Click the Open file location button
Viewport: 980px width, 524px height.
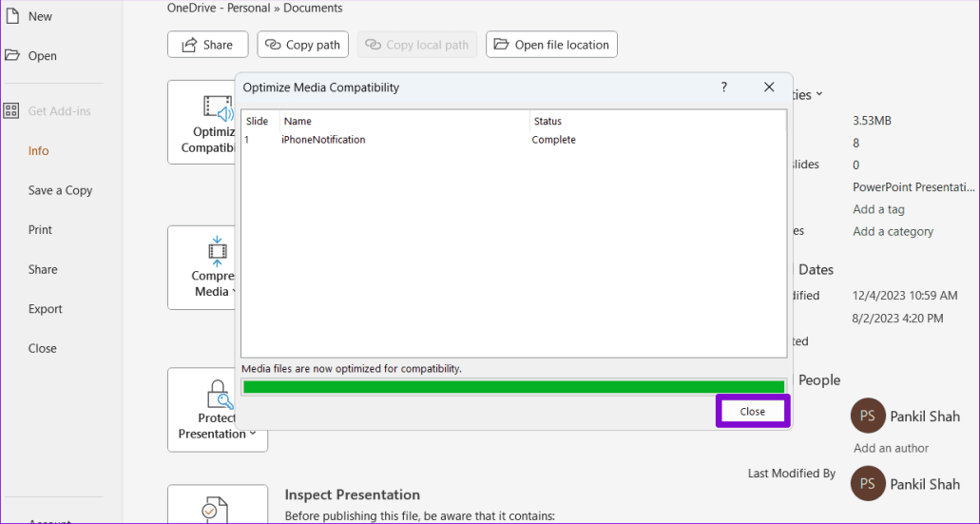(x=551, y=45)
